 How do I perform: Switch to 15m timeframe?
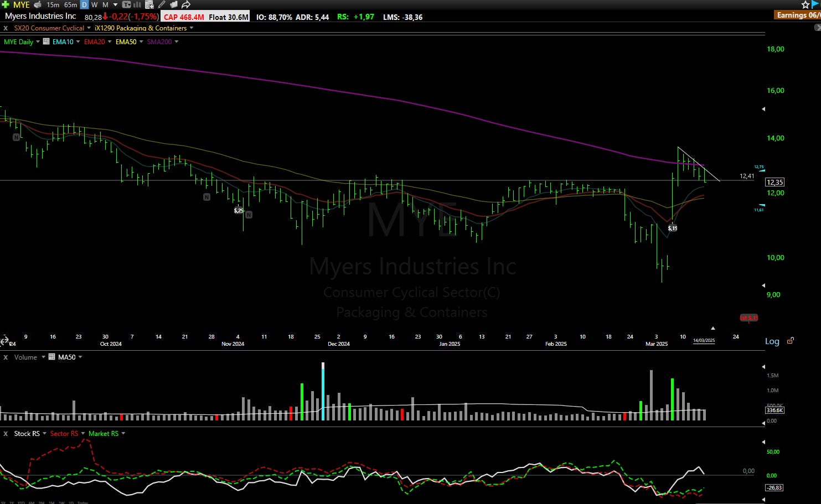53,4
